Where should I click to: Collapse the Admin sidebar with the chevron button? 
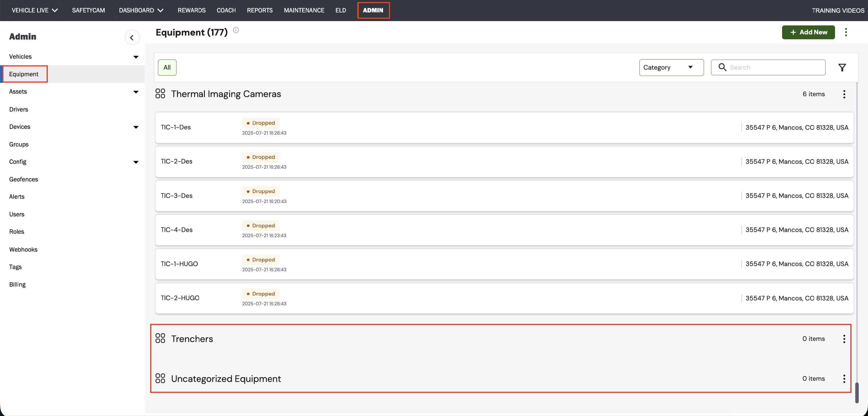[132, 37]
